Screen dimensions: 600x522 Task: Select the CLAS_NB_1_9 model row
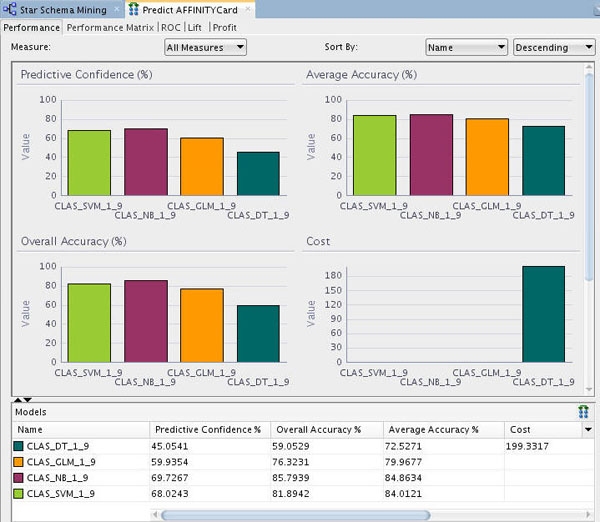tap(62, 478)
